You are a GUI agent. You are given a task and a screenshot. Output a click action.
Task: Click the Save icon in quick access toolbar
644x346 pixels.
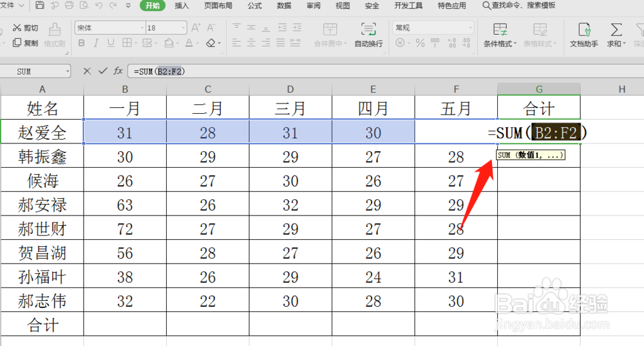click(40, 5)
